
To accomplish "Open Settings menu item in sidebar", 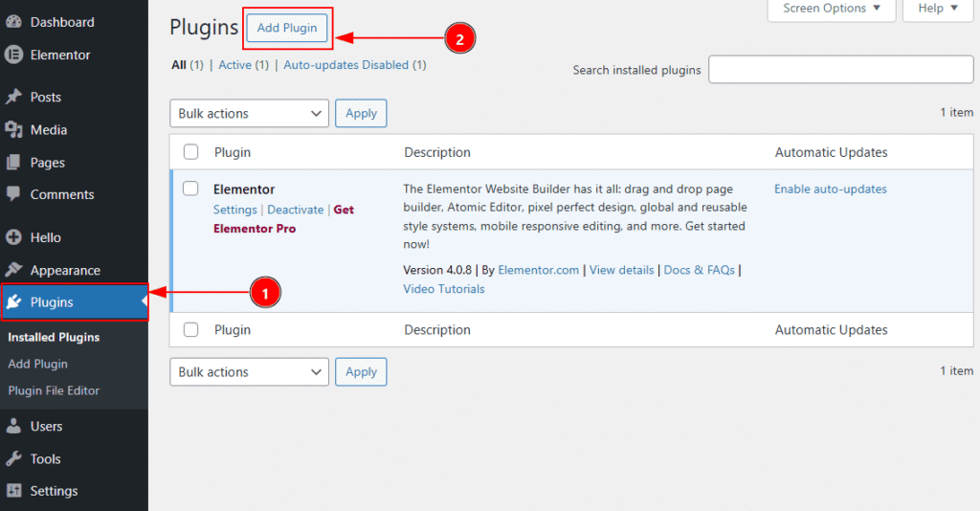I will coord(54,491).
